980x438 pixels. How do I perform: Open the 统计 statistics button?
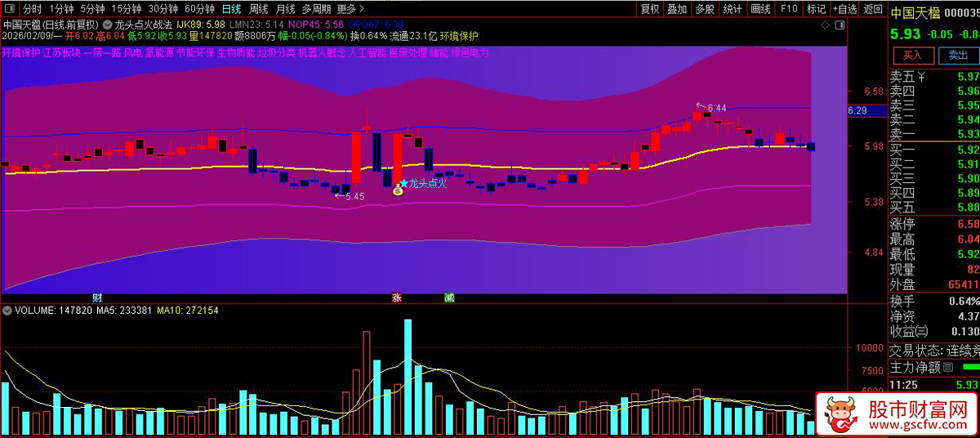[x=733, y=9]
